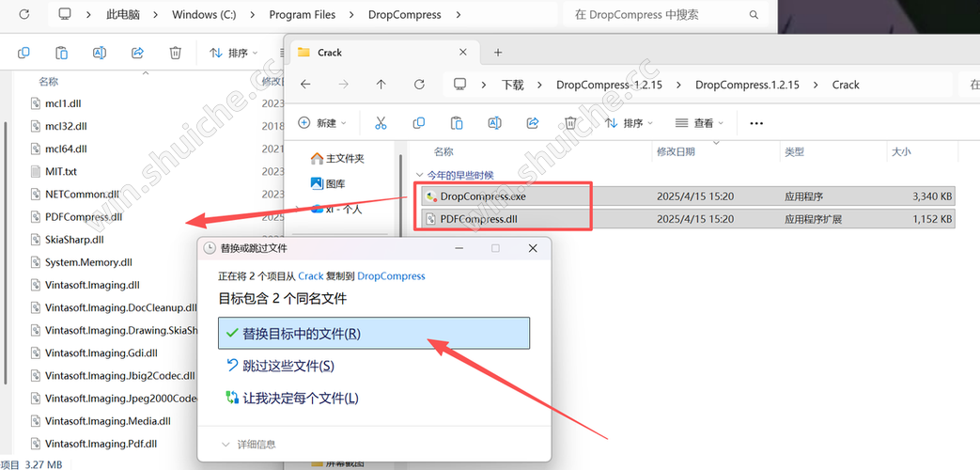Viewport: 980px width, 470px height.
Task: Click the Delete trash icon in the Crack window toolbar
Action: tap(570, 123)
